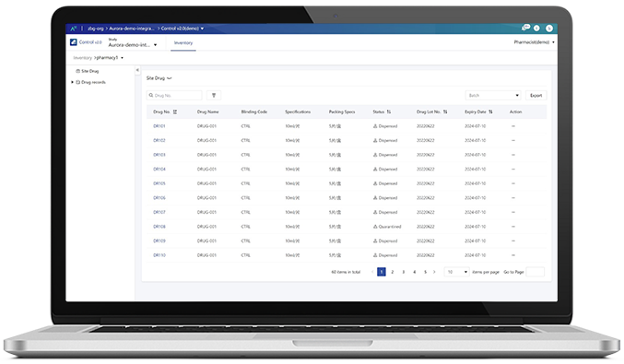Open the user avatar icon top right
The width and height of the screenshot is (624, 364).
549,29
